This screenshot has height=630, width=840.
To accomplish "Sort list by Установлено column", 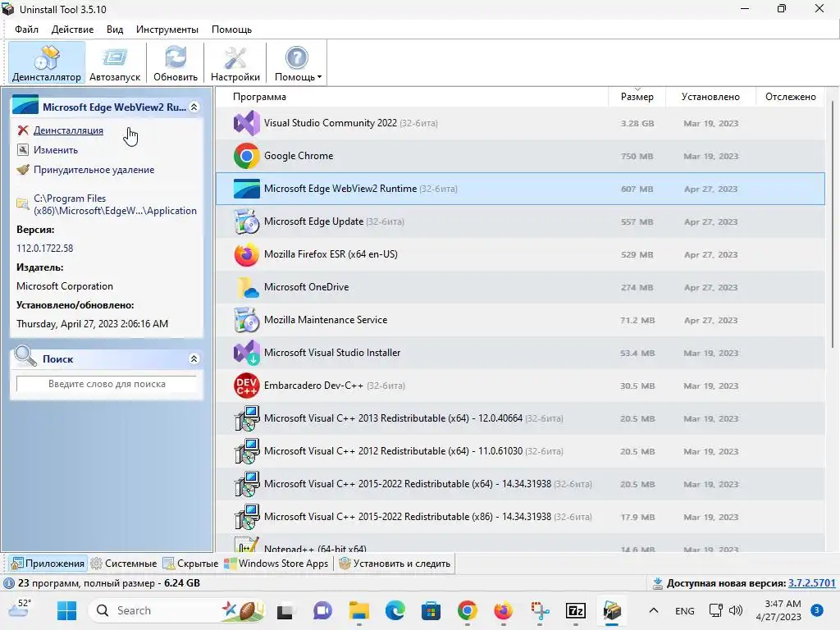I will [710, 97].
